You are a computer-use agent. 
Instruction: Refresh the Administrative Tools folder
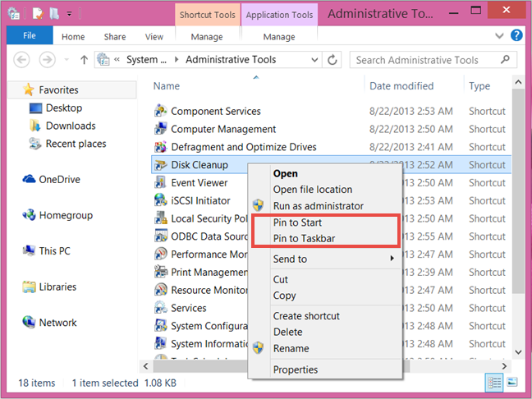tap(332, 60)
